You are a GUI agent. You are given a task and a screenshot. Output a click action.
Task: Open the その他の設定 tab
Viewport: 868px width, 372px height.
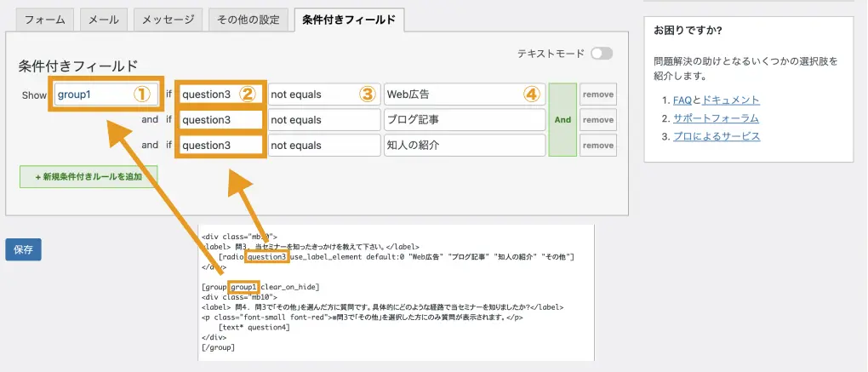(247, 20)
